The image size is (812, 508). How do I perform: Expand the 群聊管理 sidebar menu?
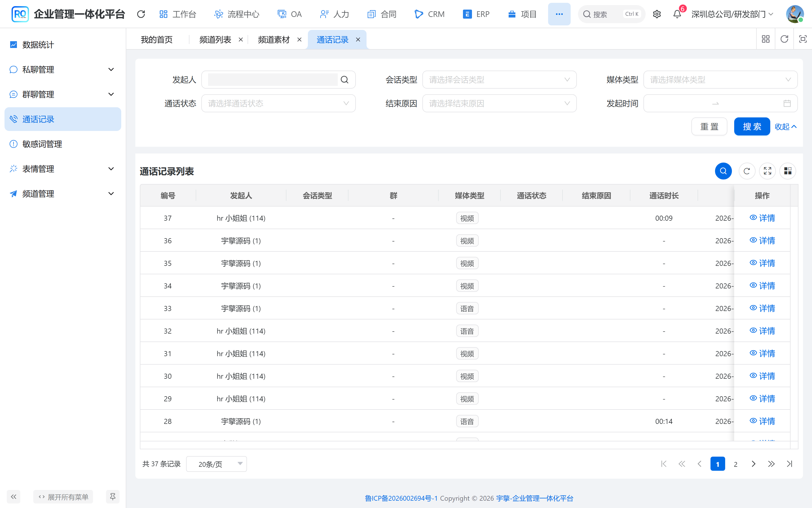pyautogui.click(x=63, y=95)
